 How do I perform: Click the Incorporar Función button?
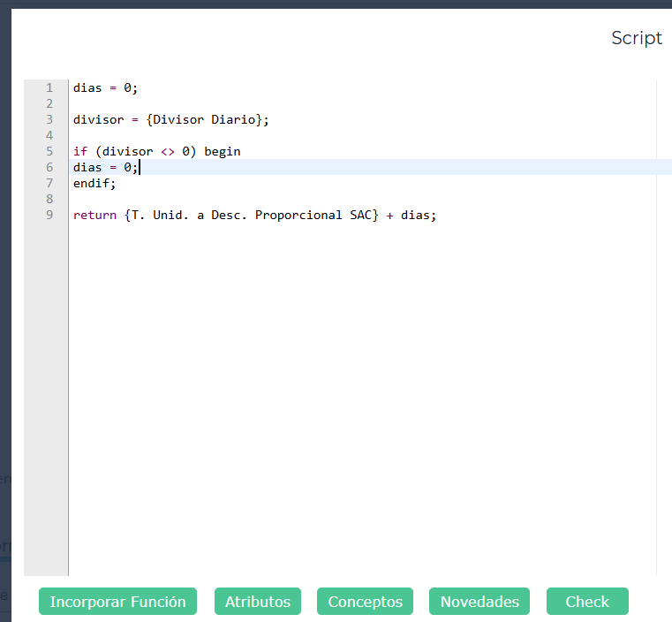click(117, 602)
